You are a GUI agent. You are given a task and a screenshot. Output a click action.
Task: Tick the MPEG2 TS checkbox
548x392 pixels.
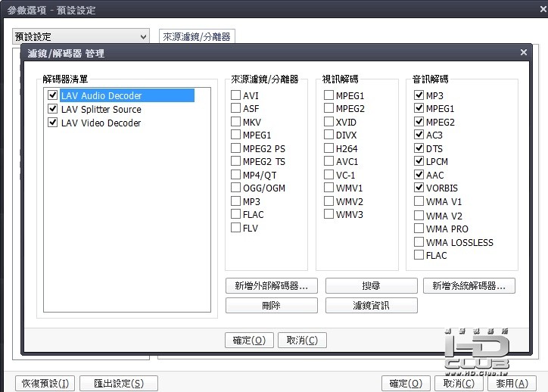pyautogui.click(x=236, y=161)
